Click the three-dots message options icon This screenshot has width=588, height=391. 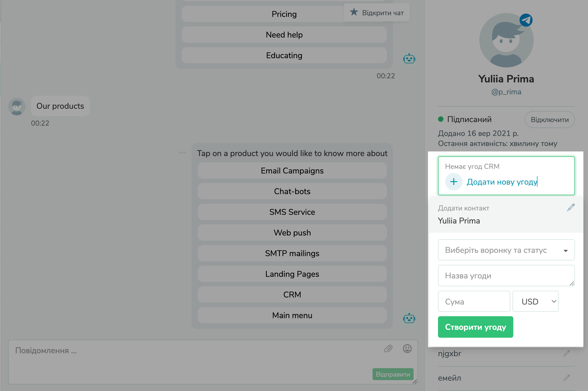pos(182,153)
